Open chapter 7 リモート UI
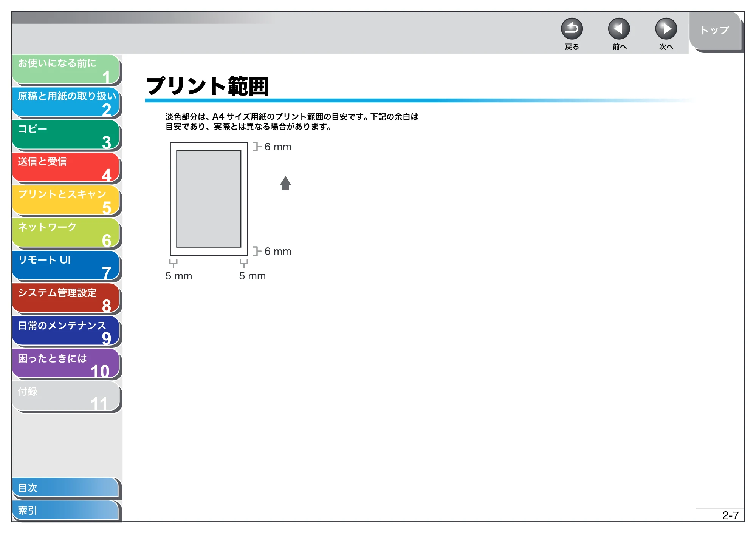Viewport: 756px width, 534px height. [66, 265]
